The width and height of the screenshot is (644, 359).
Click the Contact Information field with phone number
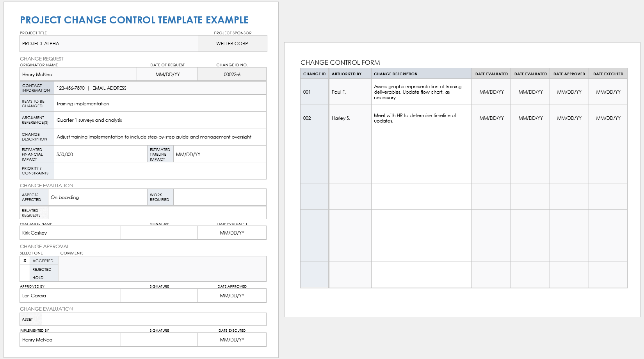[160, 88]
